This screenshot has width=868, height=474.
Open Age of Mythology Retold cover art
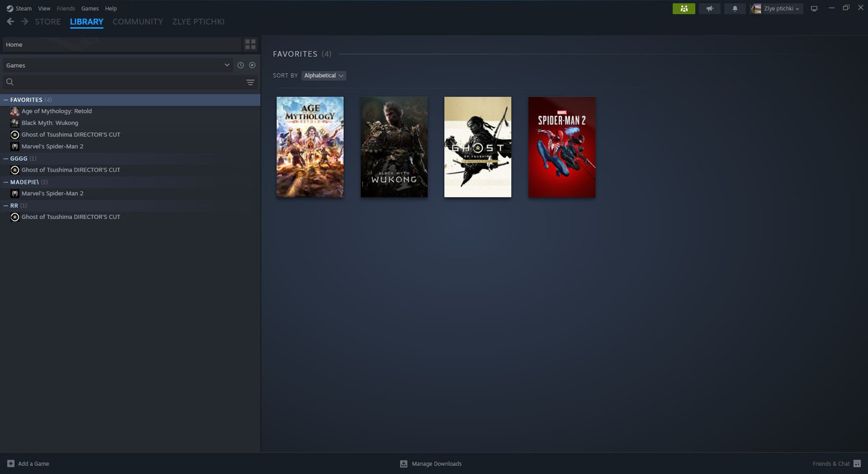310,147
